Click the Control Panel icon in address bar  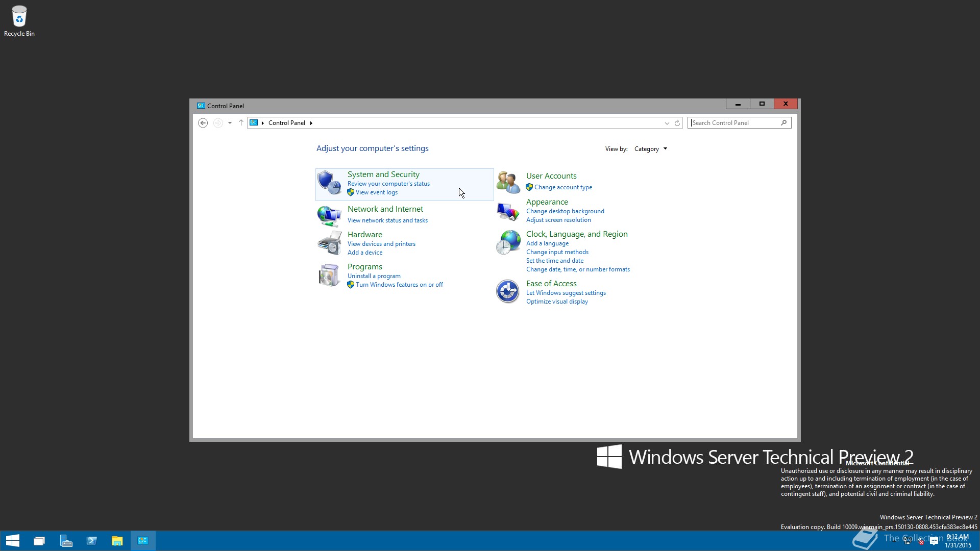point(254,123)
